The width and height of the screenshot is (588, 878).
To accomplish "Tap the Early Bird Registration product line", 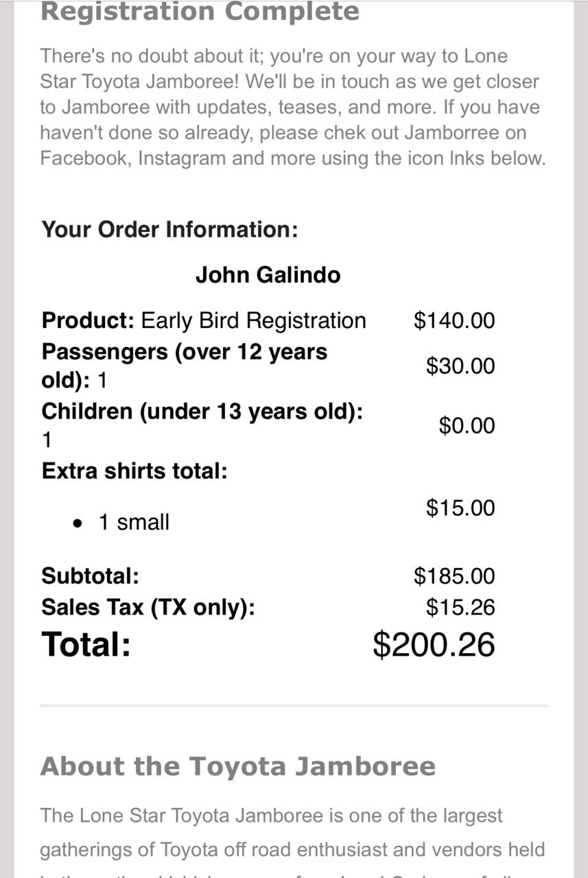I will (204, 320).
